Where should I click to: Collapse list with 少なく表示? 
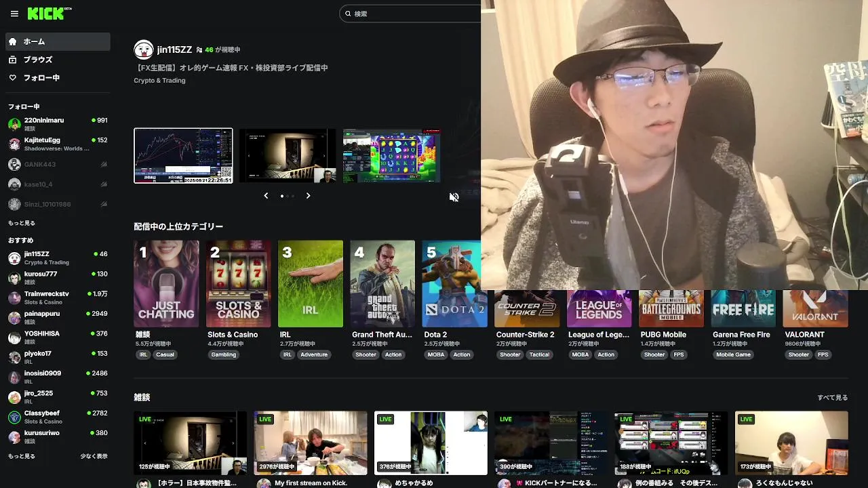coord(94,456)
